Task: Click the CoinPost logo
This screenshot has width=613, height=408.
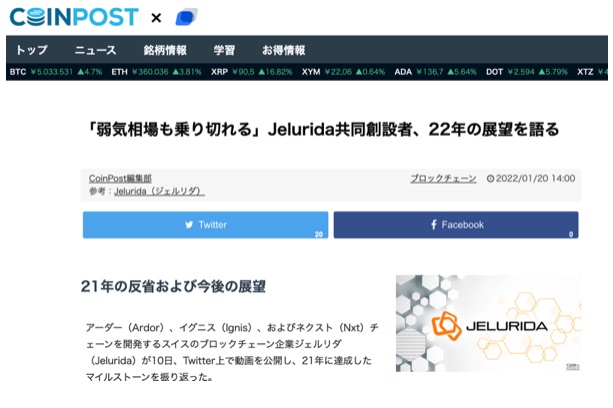Action: point(74,17)
